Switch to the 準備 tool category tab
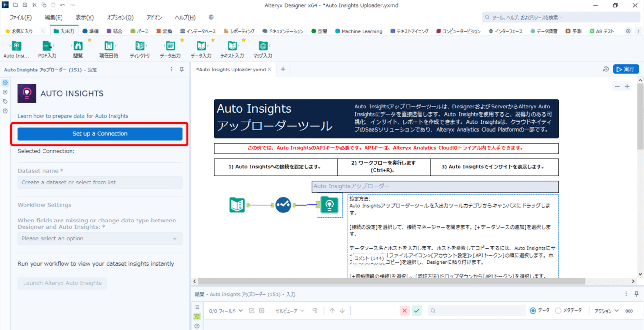Viewport: 644px width, 330px height. tap(90, 31)
